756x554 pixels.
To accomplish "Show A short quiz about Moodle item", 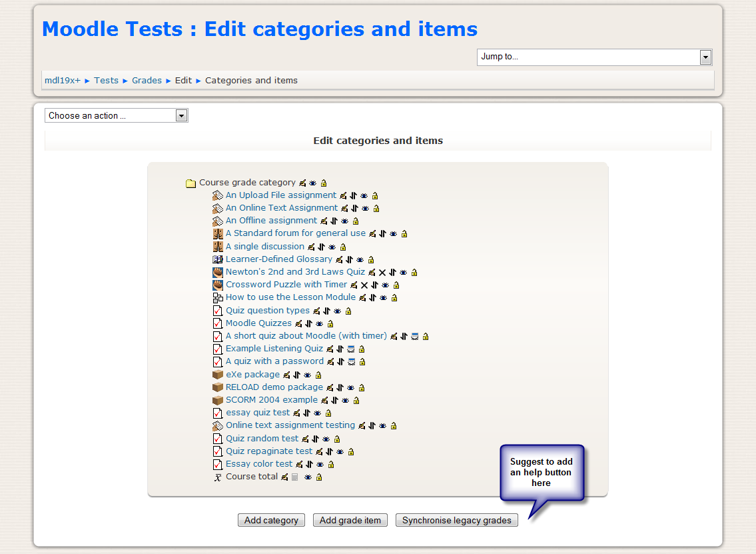I will click(415, 337).
